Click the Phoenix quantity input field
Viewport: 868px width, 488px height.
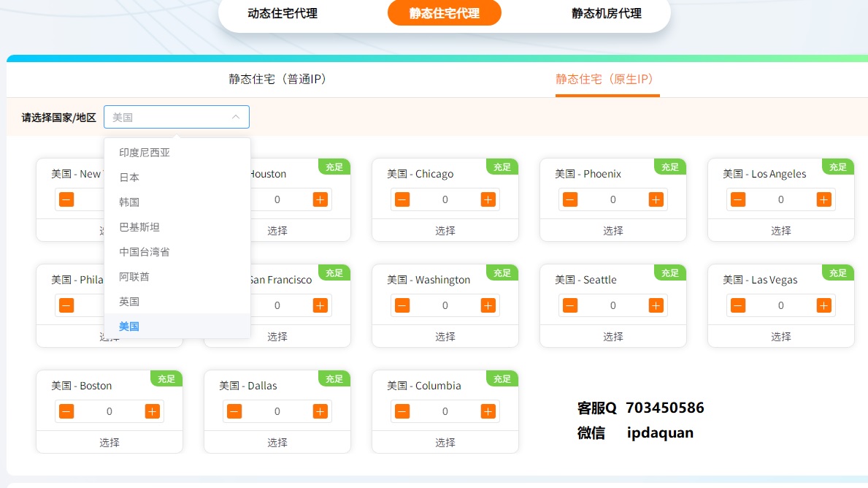(613, 199)
